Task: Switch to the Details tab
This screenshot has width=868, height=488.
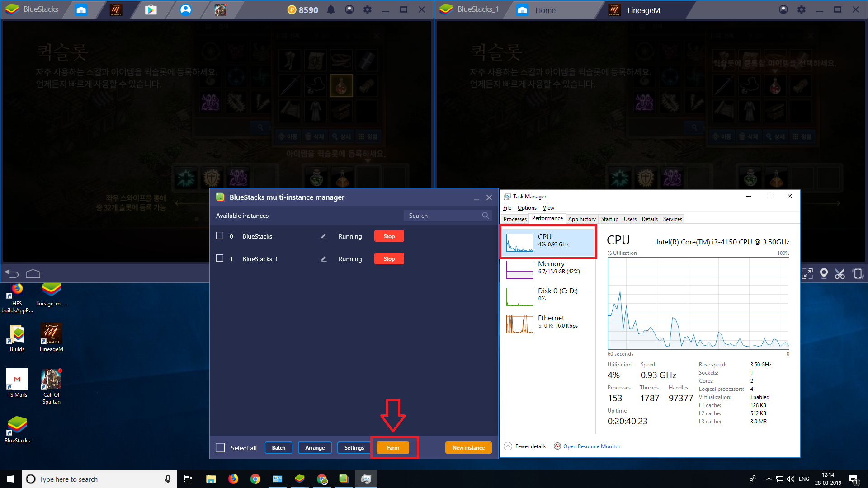Action: pyautogui.click(x=650, y=219)
